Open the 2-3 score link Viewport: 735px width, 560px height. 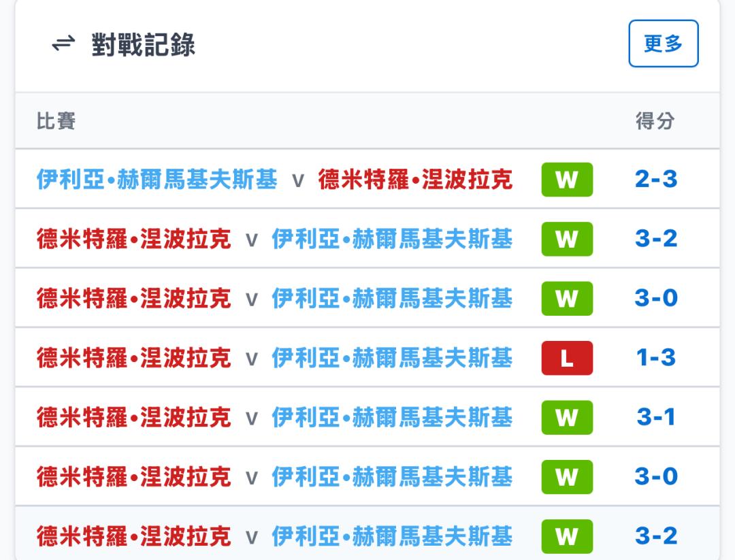pyautogui.click(x=656, y=179)
